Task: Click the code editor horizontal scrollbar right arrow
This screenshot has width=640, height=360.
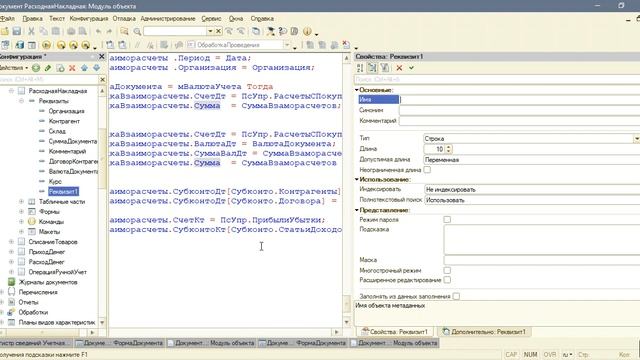Action: 336,332
